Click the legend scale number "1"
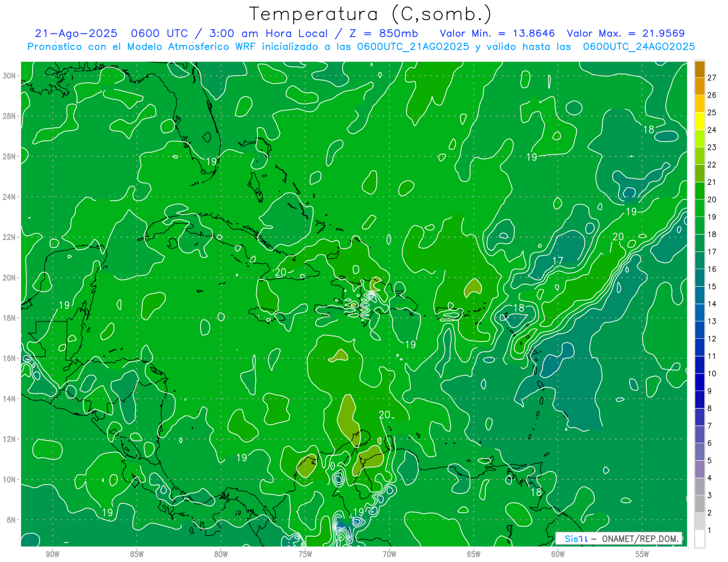Screen dimensions: 728x562 tap(710, 530)
